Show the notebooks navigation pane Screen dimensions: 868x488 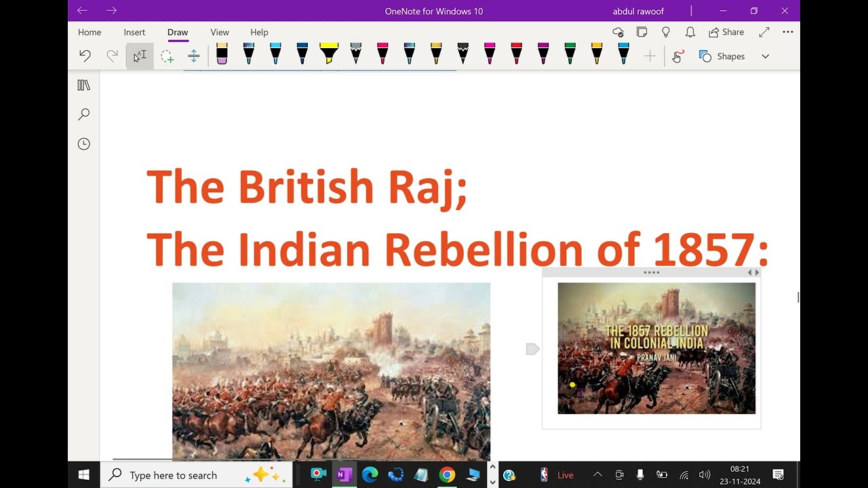[84, 85]
